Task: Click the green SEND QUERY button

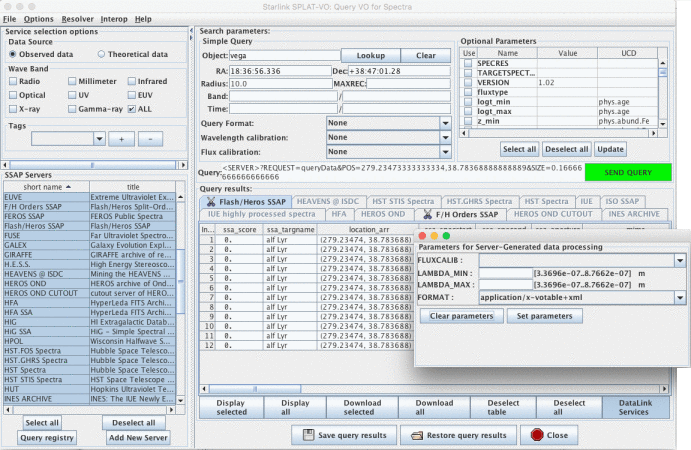Action: (628, 172)
